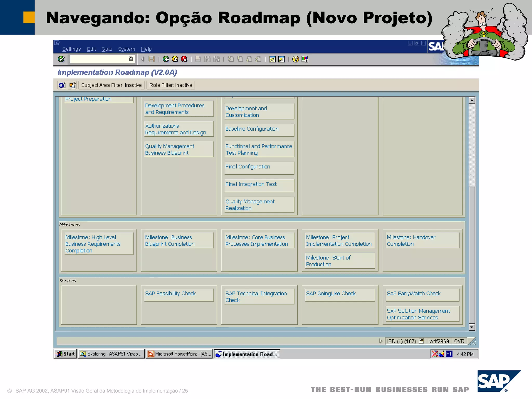
Task: Open SAP Solution Management Optimization Services
Action: [422, 314]
